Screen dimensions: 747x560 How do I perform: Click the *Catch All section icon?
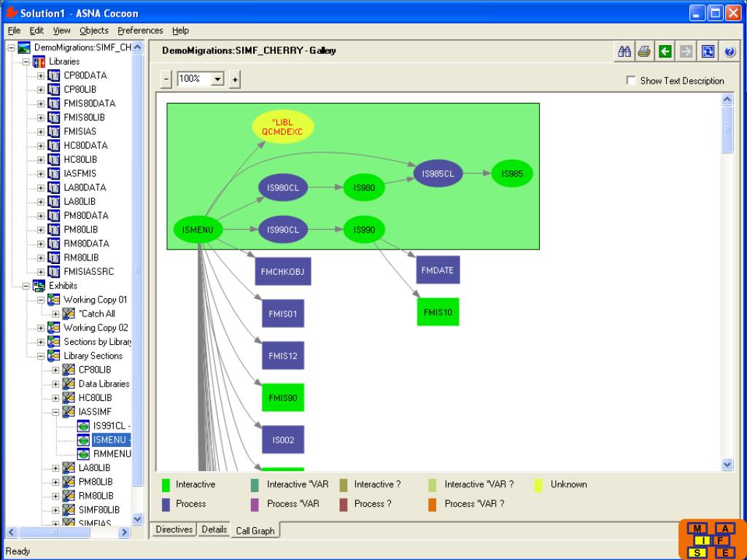69,314
